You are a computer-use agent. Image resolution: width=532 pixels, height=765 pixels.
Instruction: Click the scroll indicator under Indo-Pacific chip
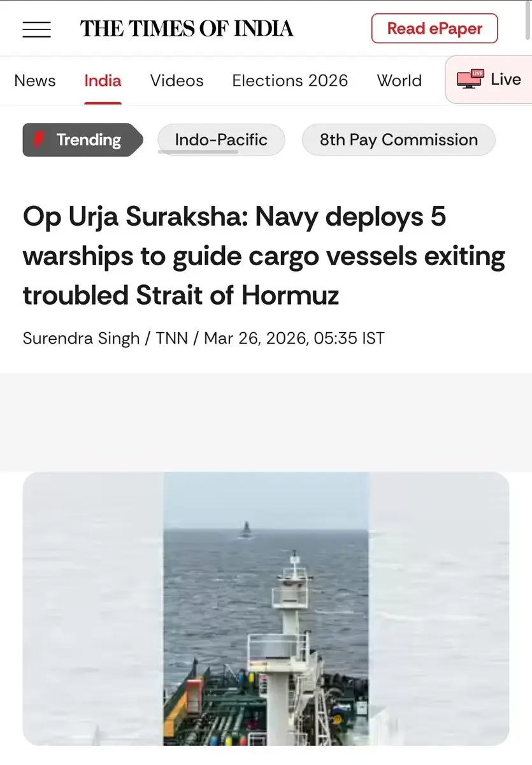click(x=198, y=152)
